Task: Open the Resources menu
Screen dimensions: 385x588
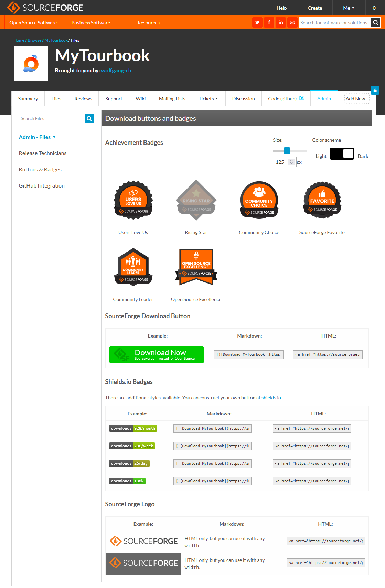Action: (x=149, y=23)
